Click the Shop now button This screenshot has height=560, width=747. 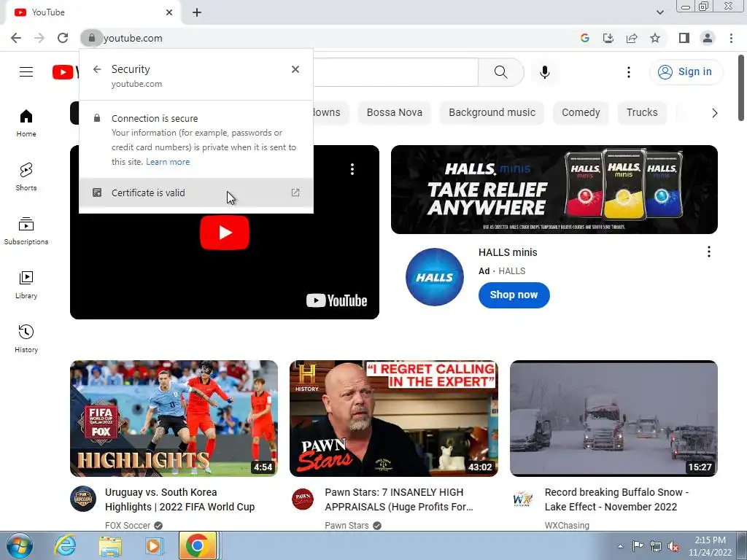pos(514,295)
